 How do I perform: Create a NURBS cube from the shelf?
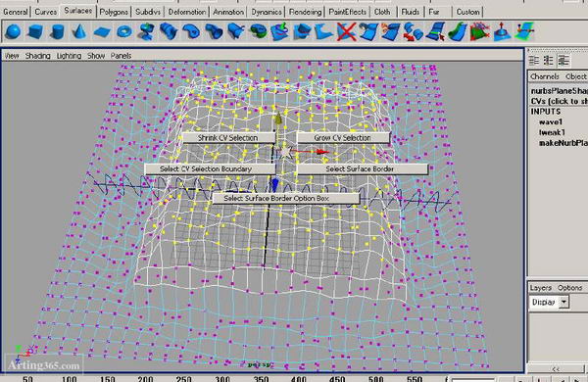(35, 31)
